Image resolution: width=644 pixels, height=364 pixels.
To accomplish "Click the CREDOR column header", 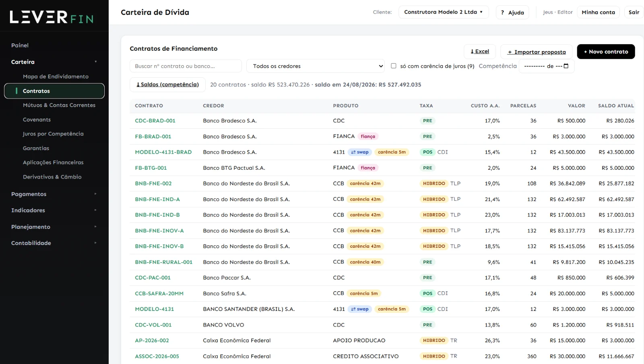I will [x=213, y=106].
